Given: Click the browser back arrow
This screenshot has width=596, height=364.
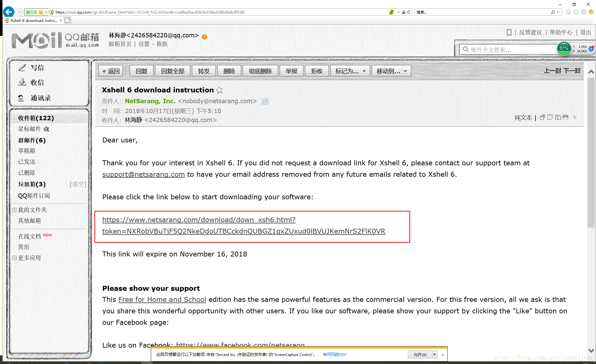Looking at the screenshot, I should (9, 12).
